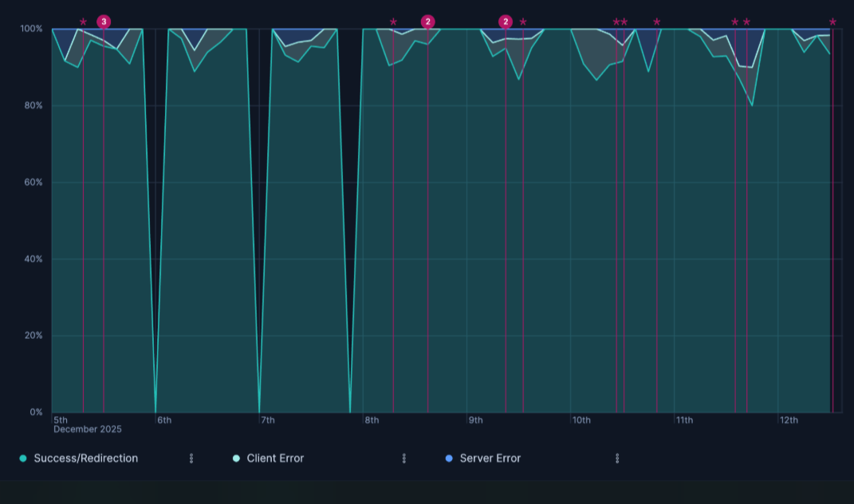This screenshot has height=504, width=854.
Task: Open the '3' annotation badge above December 5th
Action: [104, 19]
